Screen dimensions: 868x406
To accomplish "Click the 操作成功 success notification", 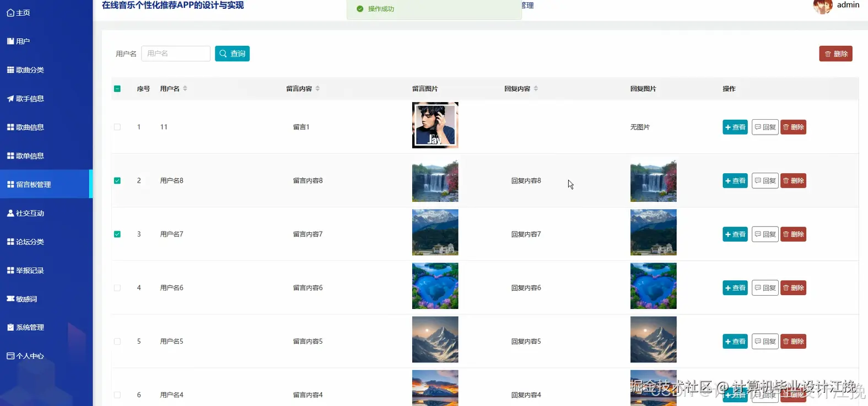I will point(434,9).
